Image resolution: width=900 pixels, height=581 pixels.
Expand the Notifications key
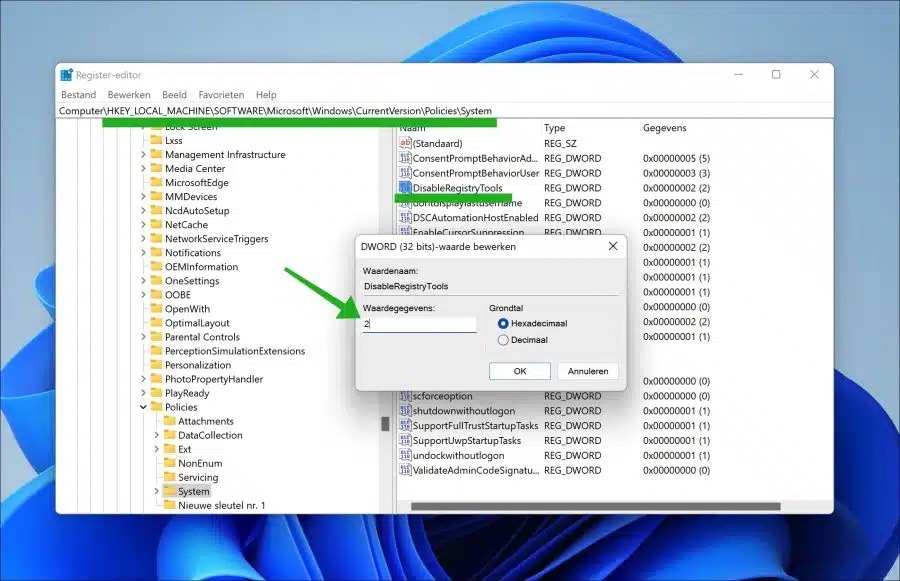tap(143, 253)
